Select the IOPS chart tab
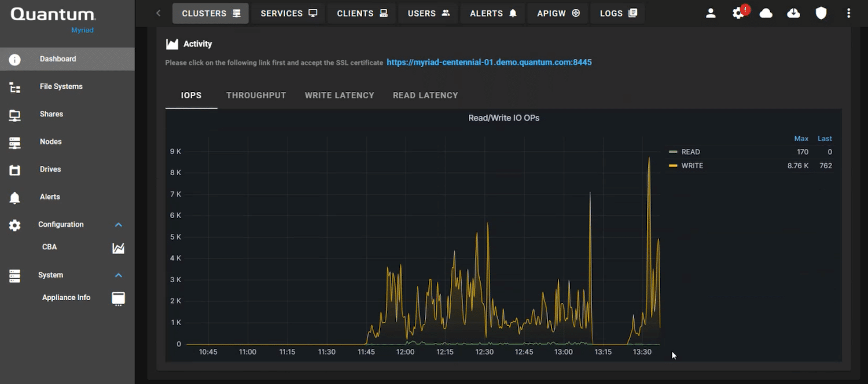The width and height of the screenshot is (868, 384). click(x=192, y=95)
